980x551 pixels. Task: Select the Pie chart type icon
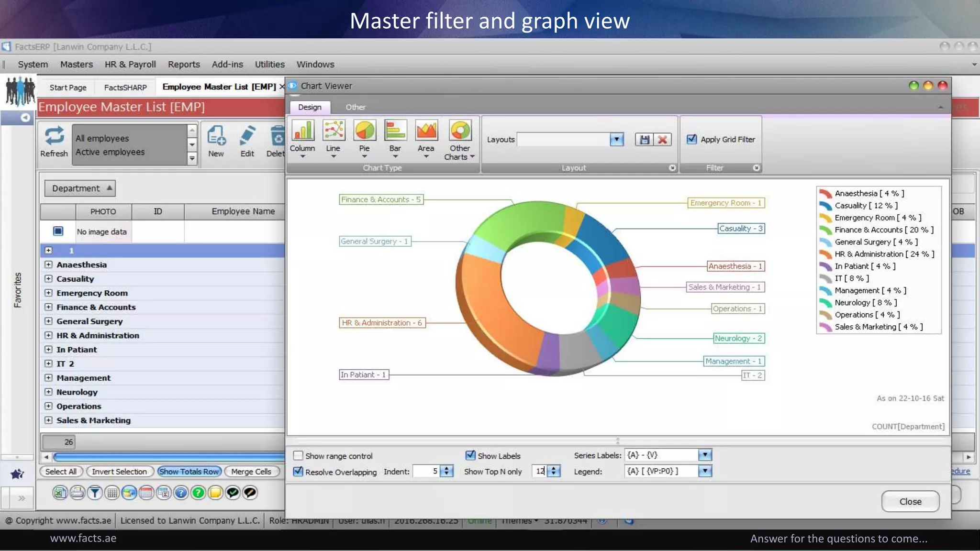(x=364, y=131)
